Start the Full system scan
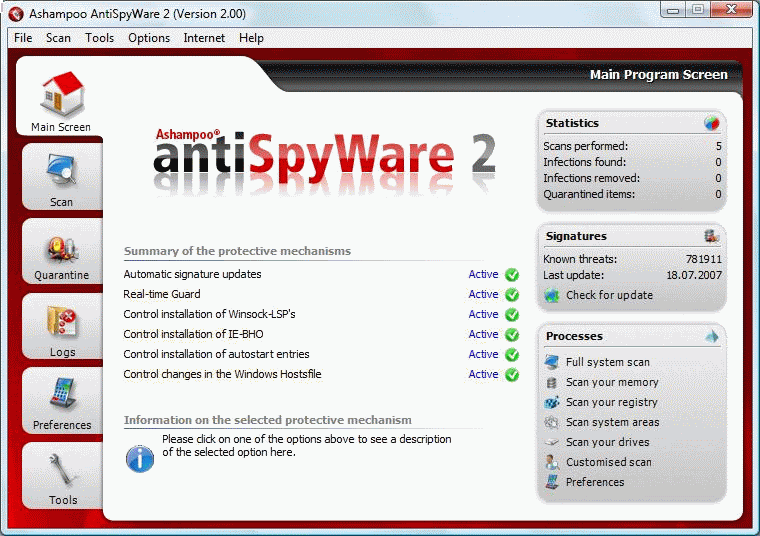This screenshot has height=536, width=760. pos(608,362)
